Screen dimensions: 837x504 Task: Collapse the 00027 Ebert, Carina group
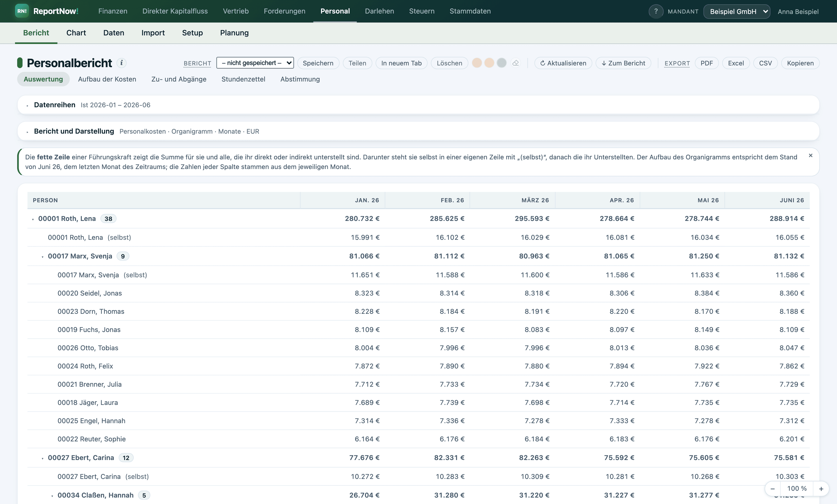pyautogui.click(x=43, y=458)
